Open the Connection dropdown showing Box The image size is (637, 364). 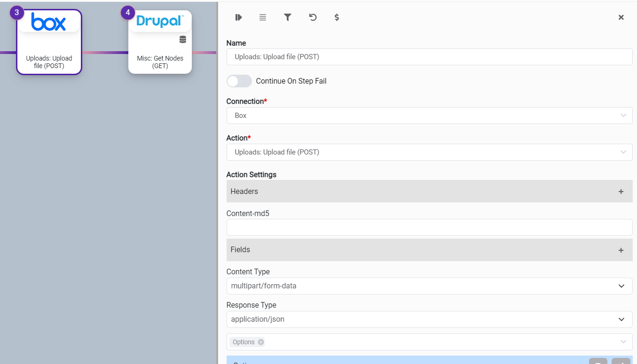pyautogui.click(x=429, y=116)
